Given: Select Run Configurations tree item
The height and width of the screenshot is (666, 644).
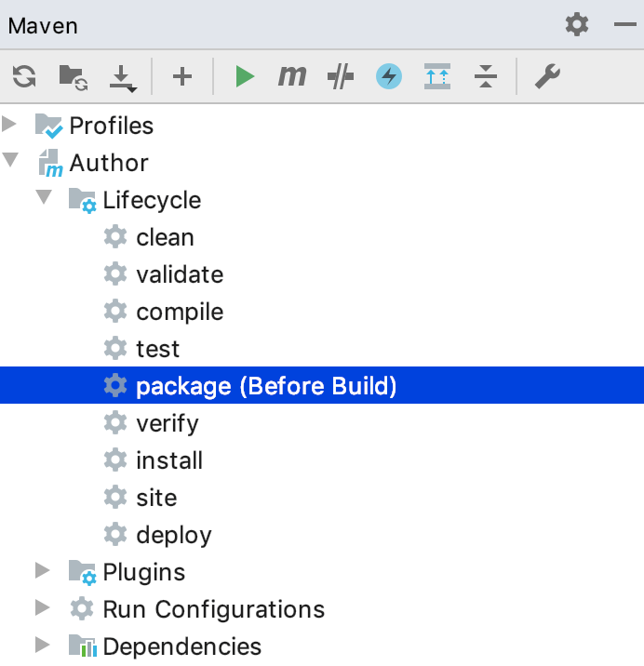Looking at the screenshot, I should point(214,609).
